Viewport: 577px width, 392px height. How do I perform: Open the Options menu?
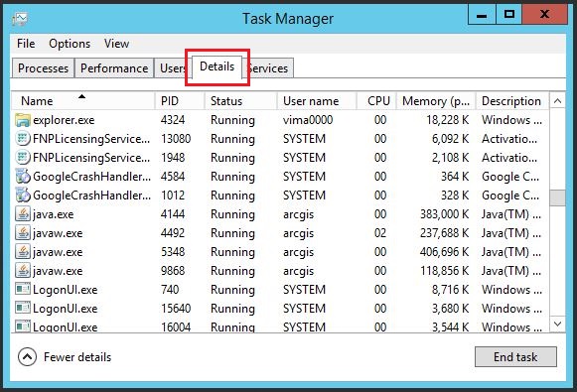click(x=70, y=44)
